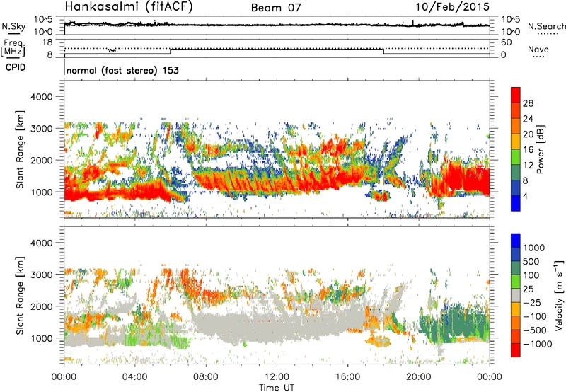Click the '4' power colorbar tick
This screenshot has width=566, height=392.
pyautogui.click(x=525, y=196)
